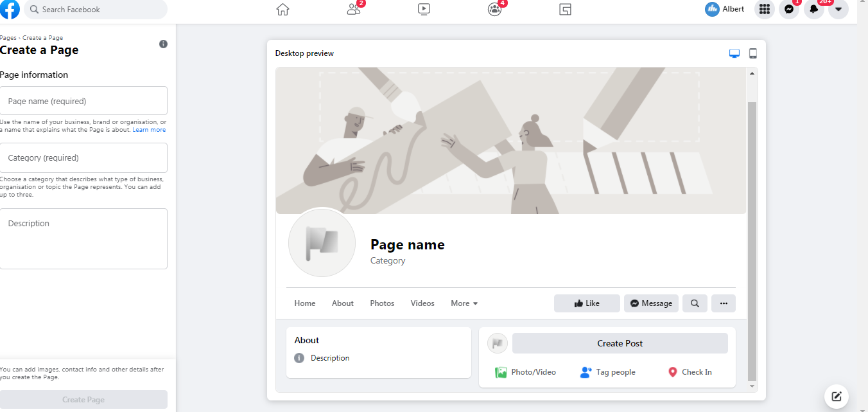Expand the More tab dropdown
Viewport: 868px width, 412px height.
[464, 303]
